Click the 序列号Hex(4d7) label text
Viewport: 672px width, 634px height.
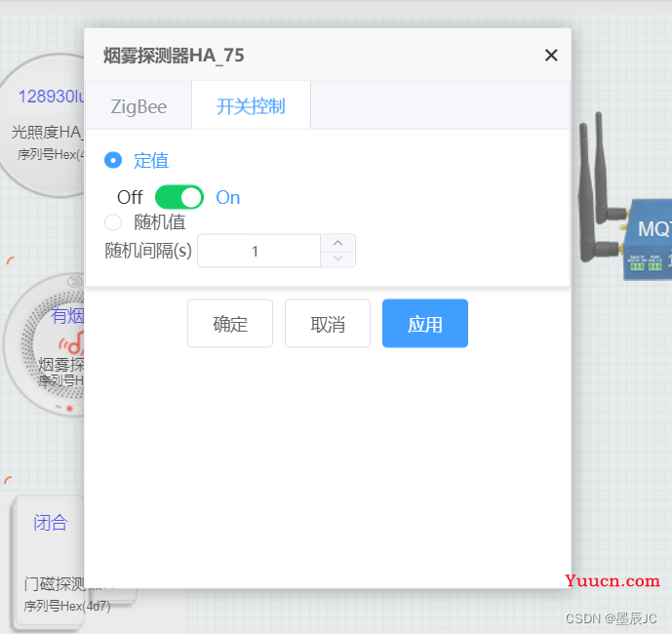(x=67, y=606)
